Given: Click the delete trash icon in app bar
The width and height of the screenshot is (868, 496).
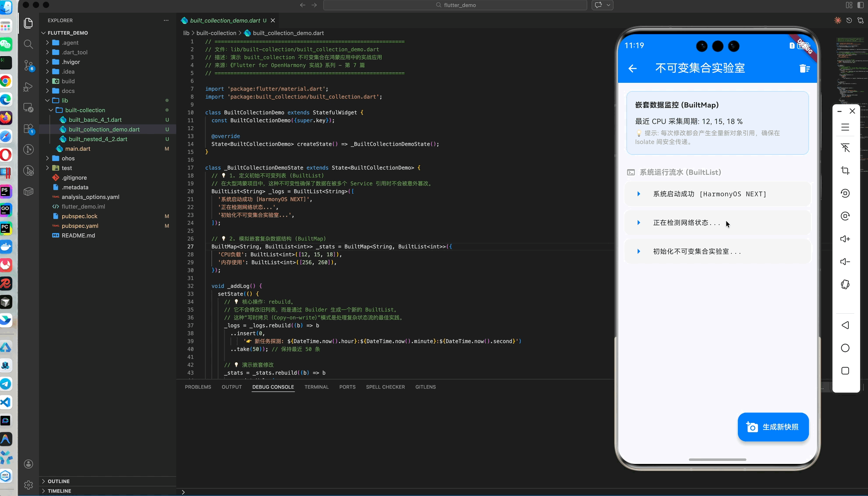Looking at the screenshot, I should [804, 68].
